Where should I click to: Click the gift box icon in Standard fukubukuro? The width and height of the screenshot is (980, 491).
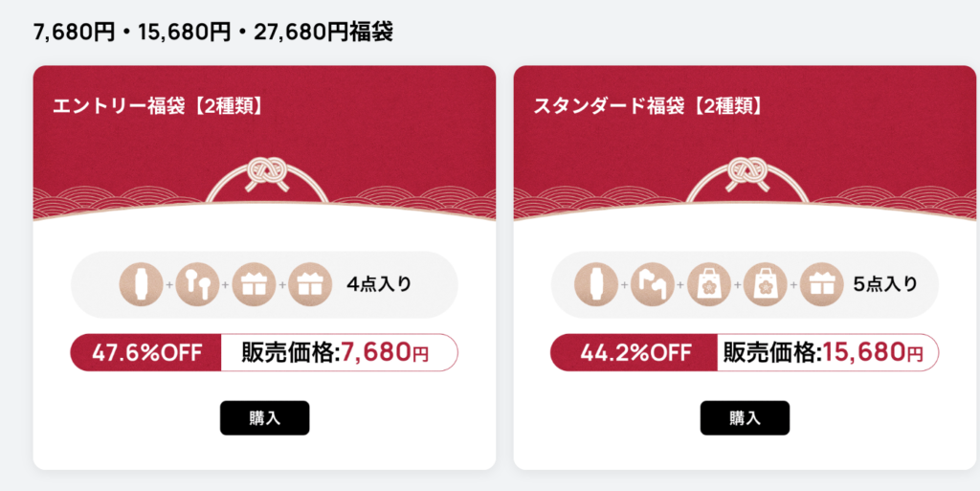(x=821, y=285)
